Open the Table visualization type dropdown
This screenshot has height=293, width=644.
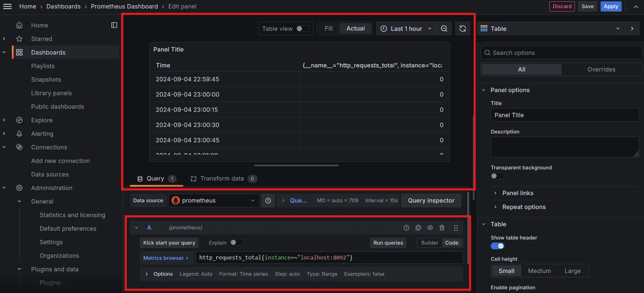point(550,29)
